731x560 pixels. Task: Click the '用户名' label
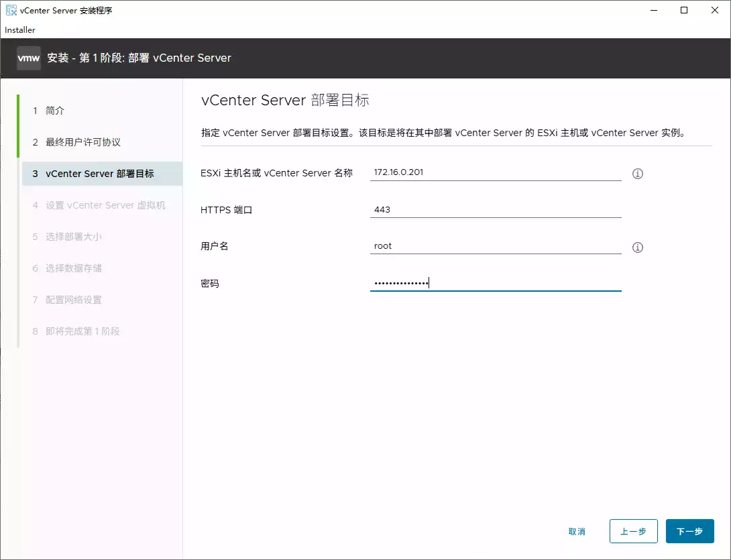click(215, 246)
